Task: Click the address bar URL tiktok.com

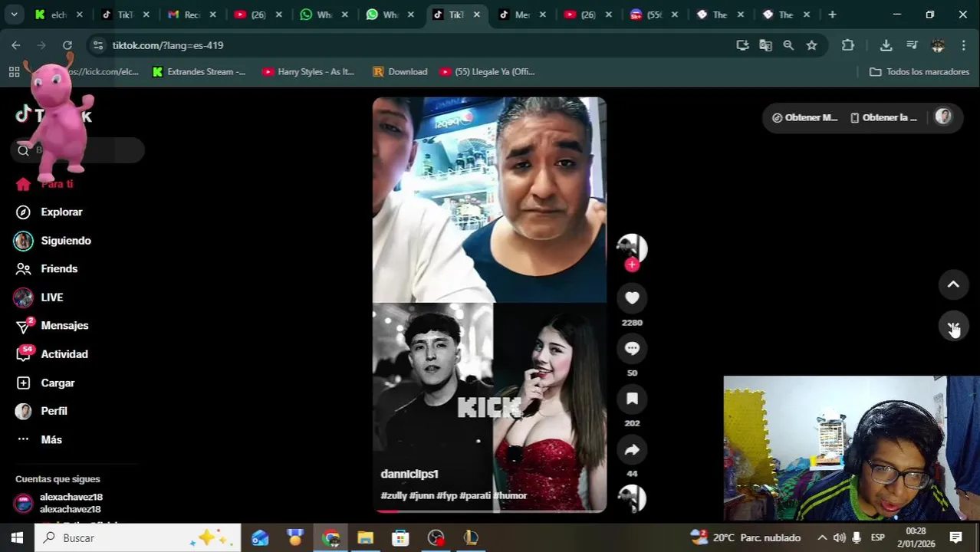Action: (x=168, y=45)
